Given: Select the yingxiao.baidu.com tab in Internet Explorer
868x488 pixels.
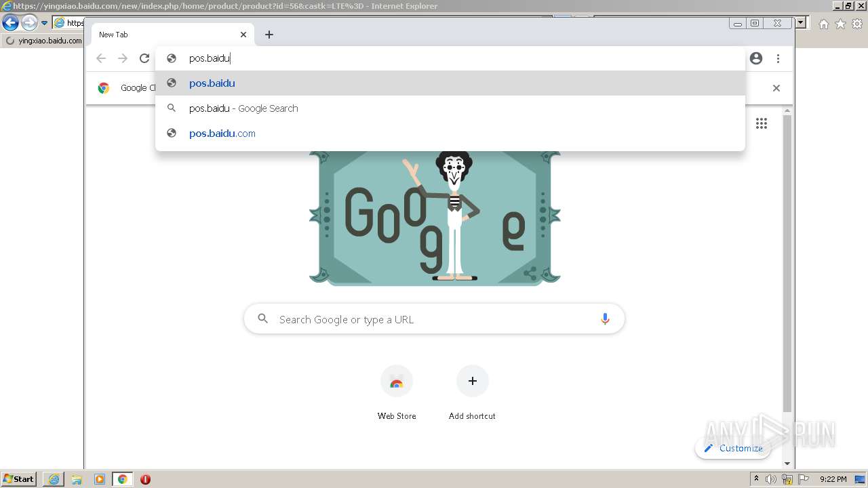Looking at the screenshot, I should [x=44, y=41].
